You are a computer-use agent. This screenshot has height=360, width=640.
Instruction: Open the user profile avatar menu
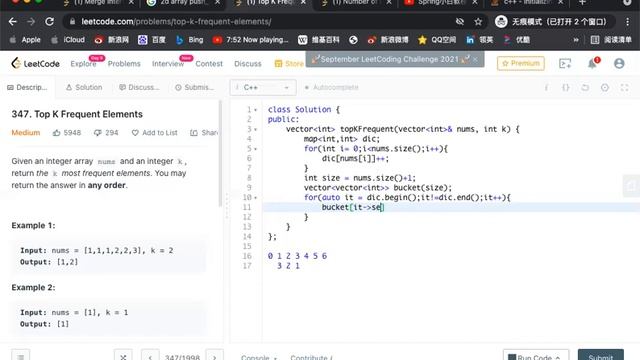619,63
